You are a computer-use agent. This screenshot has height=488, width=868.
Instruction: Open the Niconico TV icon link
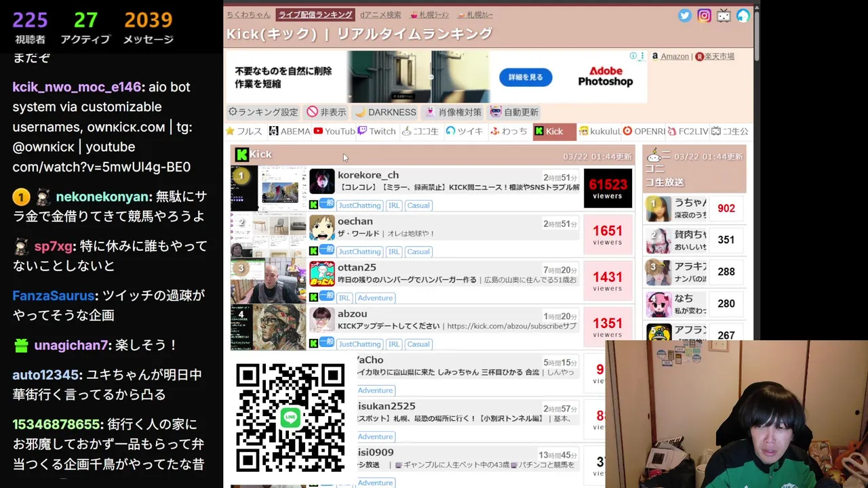click(x=724, y=16)
